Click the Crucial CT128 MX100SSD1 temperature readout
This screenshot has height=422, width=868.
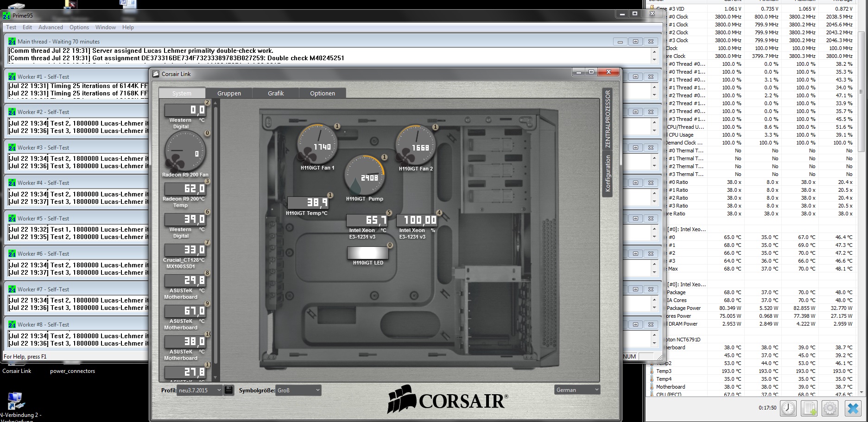(185, 250)
